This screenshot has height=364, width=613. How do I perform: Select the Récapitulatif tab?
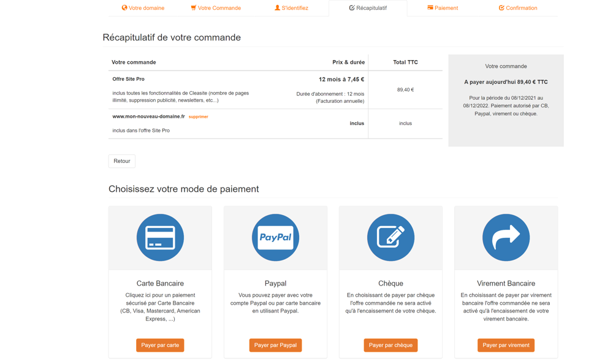(368, 8)
